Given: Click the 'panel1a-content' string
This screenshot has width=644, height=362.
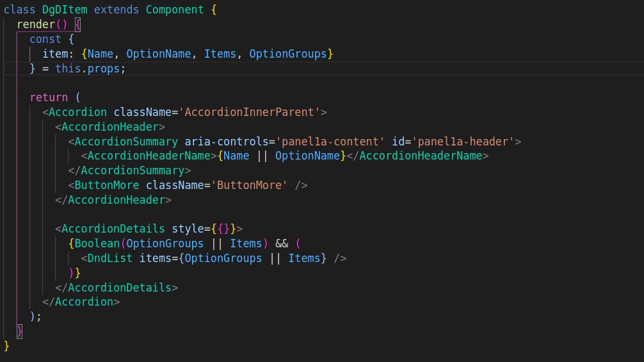Looking at the screenshot, I should (330, 142).
